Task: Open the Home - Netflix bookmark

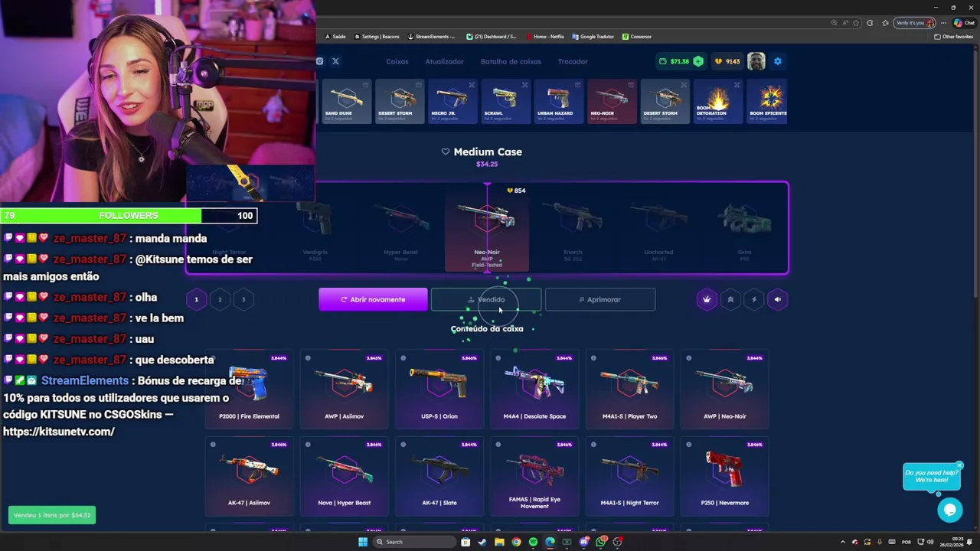Action: [544, 37]
